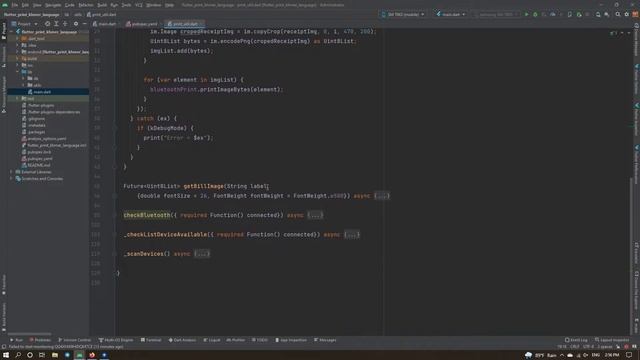Image resolution: width=640 pixels, height=360 pixels.
Task: Expand External Libraries in project tree
Action: (x=11, y=172)
